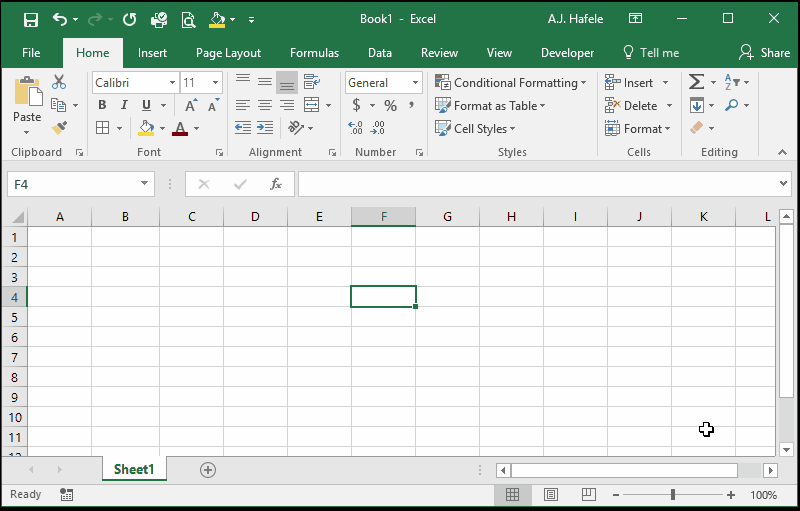Click the Find & Select magnifier icon
Viewport: 800px width, 511px height.
[732, 105]
